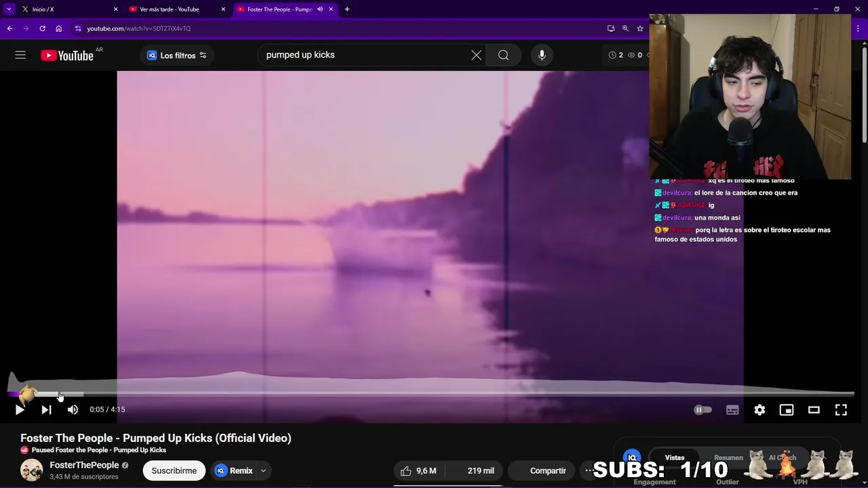Click the Paused Foster the People status text
The height and width of the screenshot is (488, 868).
pos(98,450)
